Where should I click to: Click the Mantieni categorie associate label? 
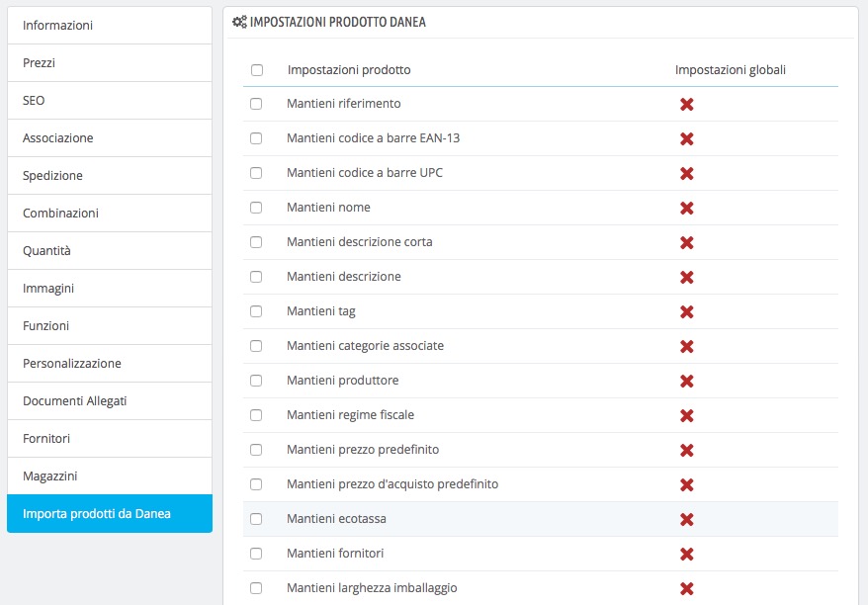pyautogui.click(x=366, y=346)
